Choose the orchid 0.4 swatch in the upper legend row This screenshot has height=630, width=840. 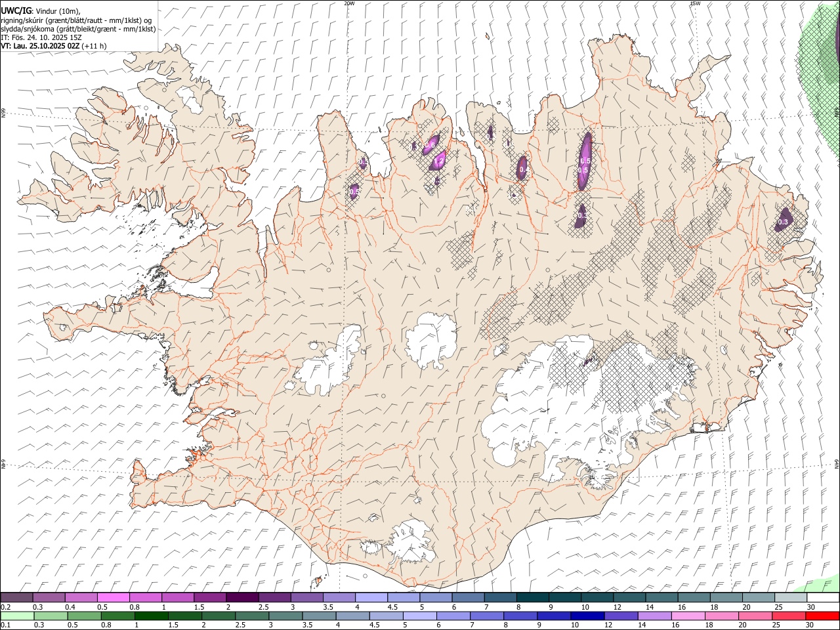point(81,598)
